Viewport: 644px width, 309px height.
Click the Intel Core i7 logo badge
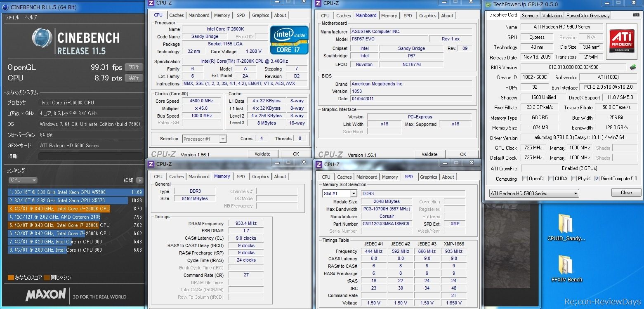click(x=289, y=40)
